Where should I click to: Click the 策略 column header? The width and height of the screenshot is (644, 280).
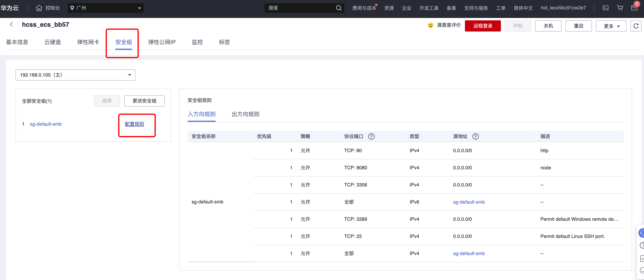305,136
